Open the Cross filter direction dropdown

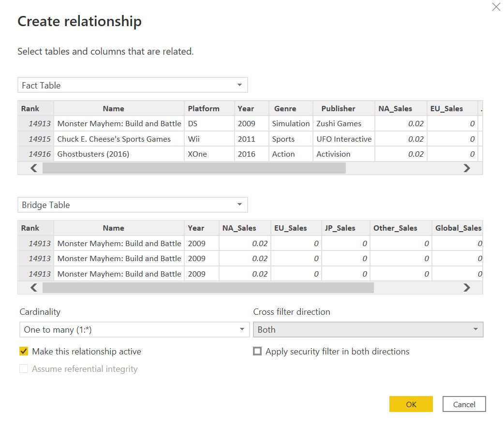click(x=368, y=330)
